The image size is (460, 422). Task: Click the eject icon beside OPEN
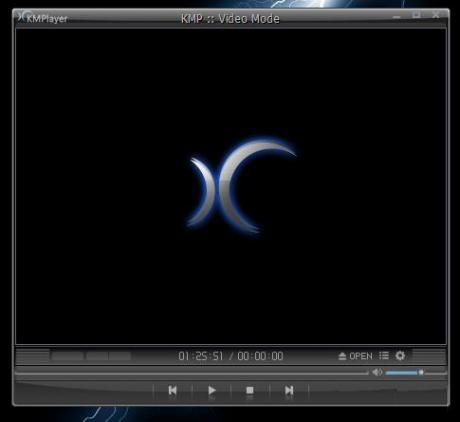342,356
